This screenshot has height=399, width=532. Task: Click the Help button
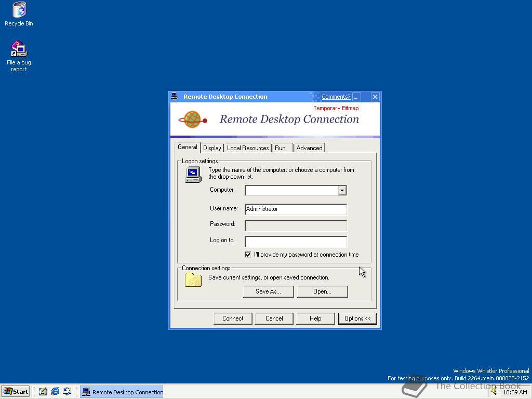point(315,318)
